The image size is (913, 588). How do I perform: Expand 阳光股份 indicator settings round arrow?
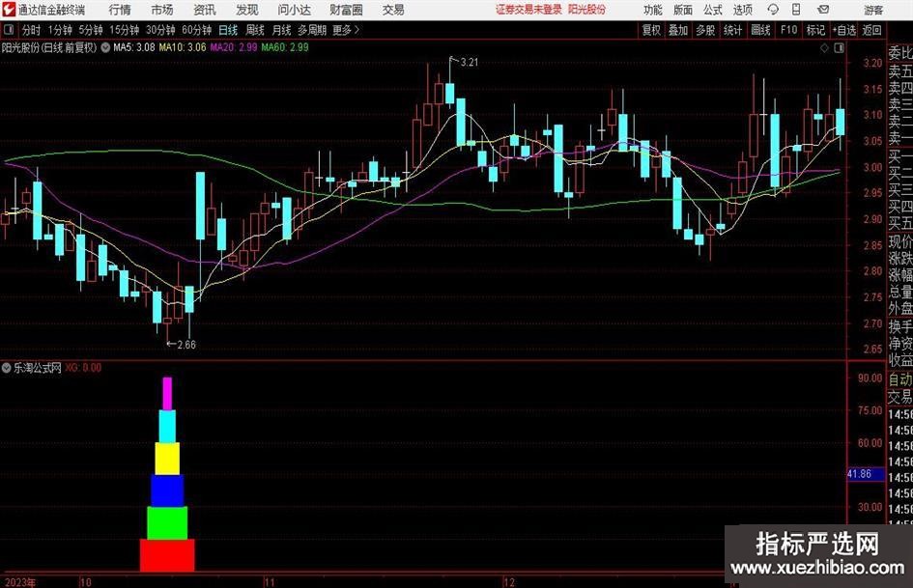point(105,47)
